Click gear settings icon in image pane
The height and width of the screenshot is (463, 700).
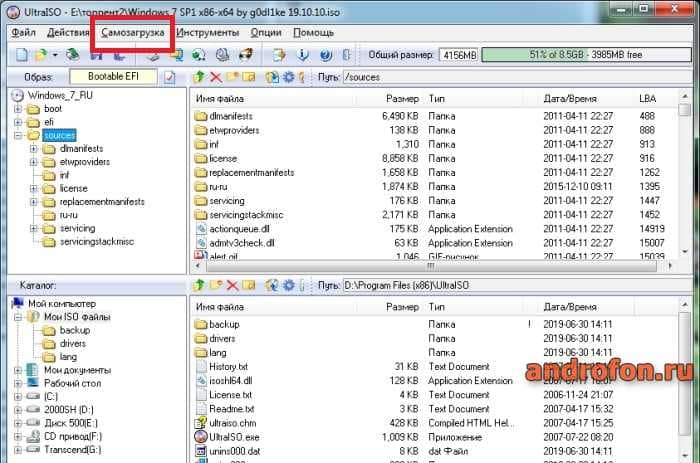pos(289,77)
